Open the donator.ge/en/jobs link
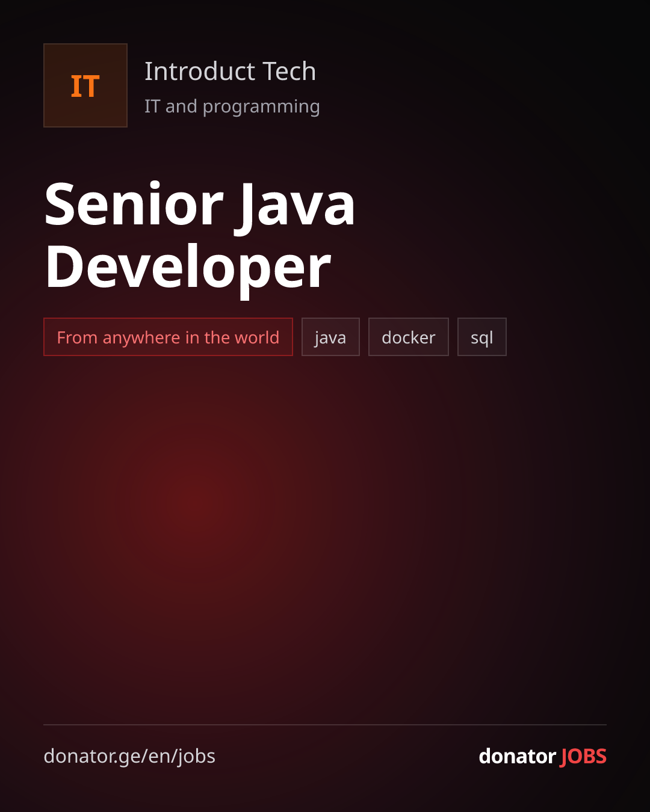The width and height of the screenshot is (650, 812). click(129, 756)
